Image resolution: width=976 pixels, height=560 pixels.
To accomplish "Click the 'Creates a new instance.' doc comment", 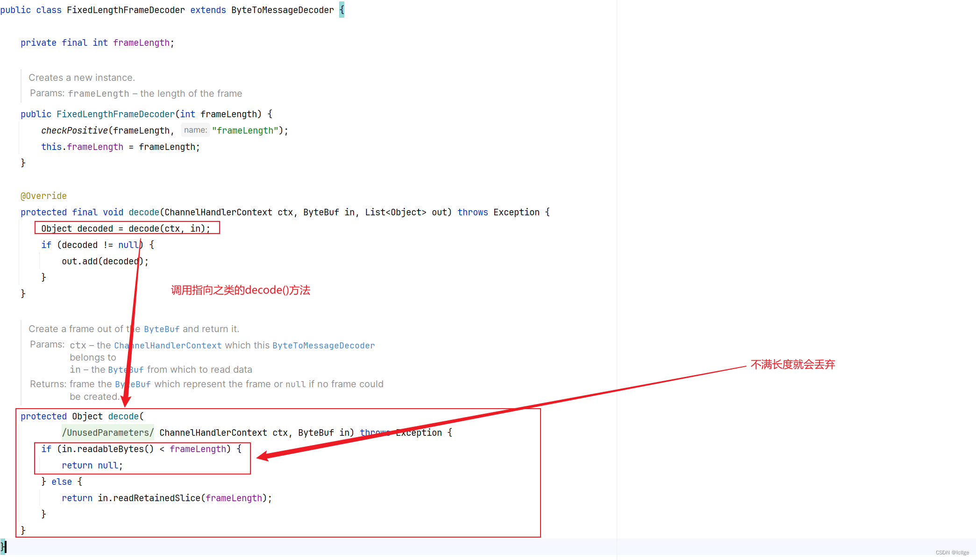I will point(82,78).
